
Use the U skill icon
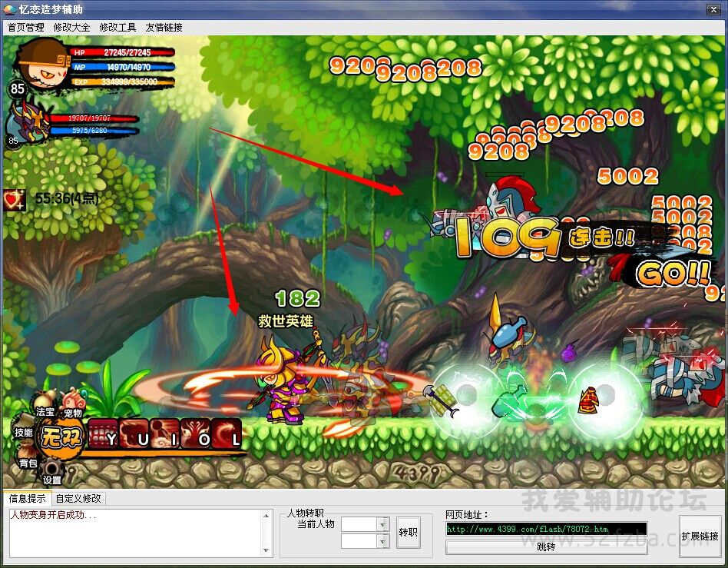(x=134, y=433)
